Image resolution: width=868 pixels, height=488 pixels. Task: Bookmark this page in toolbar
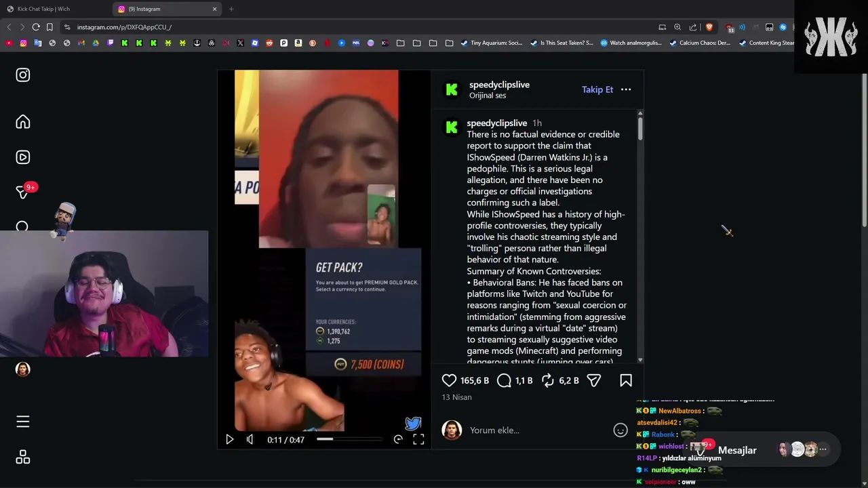50,27
